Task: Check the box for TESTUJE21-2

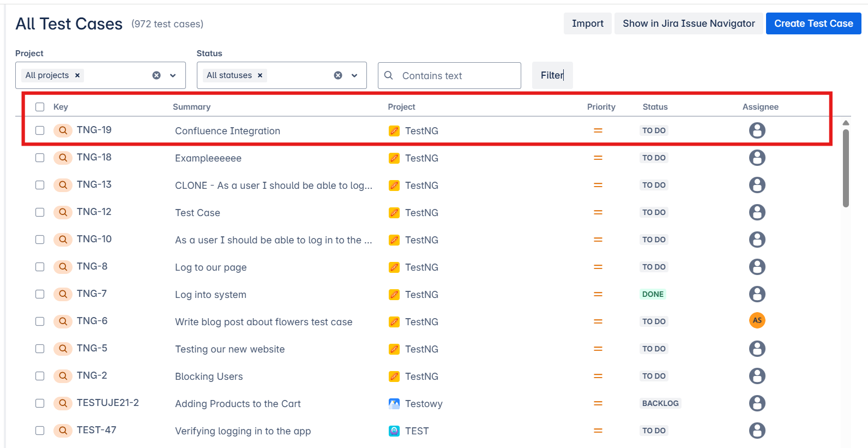Action: point(40,403)
